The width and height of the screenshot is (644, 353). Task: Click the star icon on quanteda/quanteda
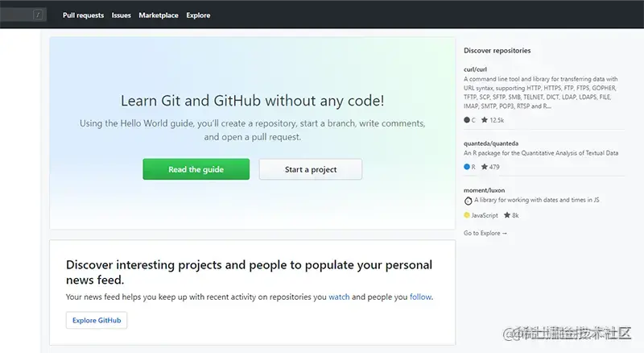[485, 167]
